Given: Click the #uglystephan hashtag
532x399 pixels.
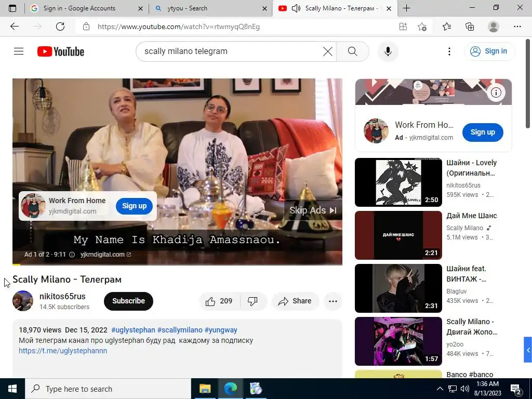Looking at the screenshot, I should [x=133, y=330].
